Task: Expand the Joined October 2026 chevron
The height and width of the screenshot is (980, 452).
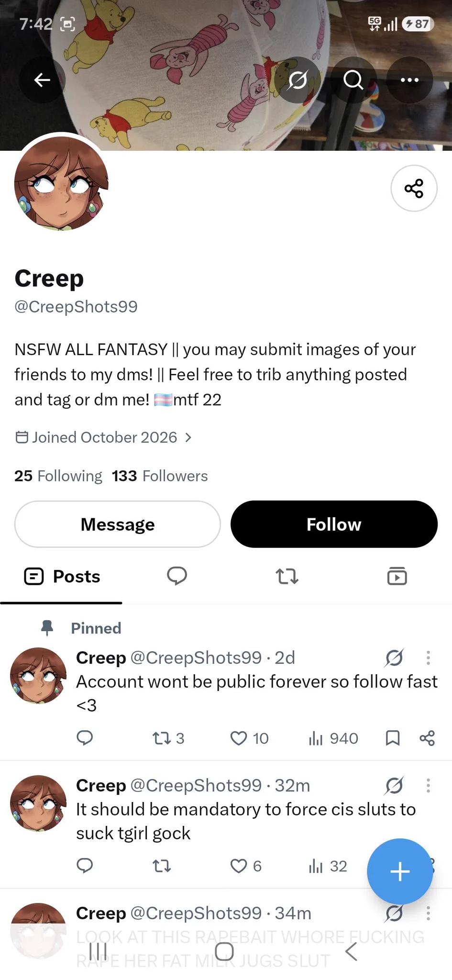Action: coord(188,437)
